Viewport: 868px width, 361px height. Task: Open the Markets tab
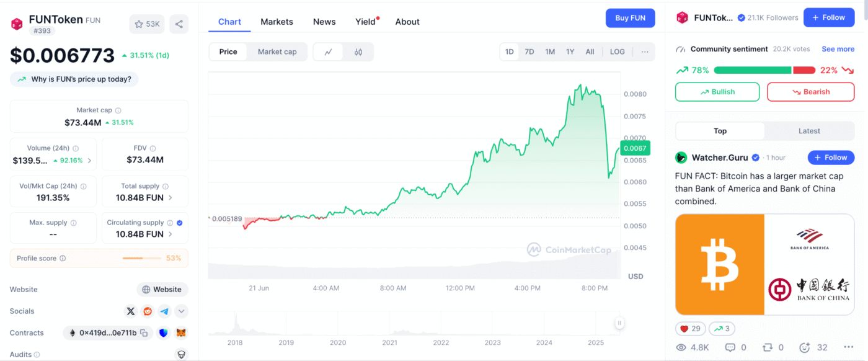(x=277, y=22)
